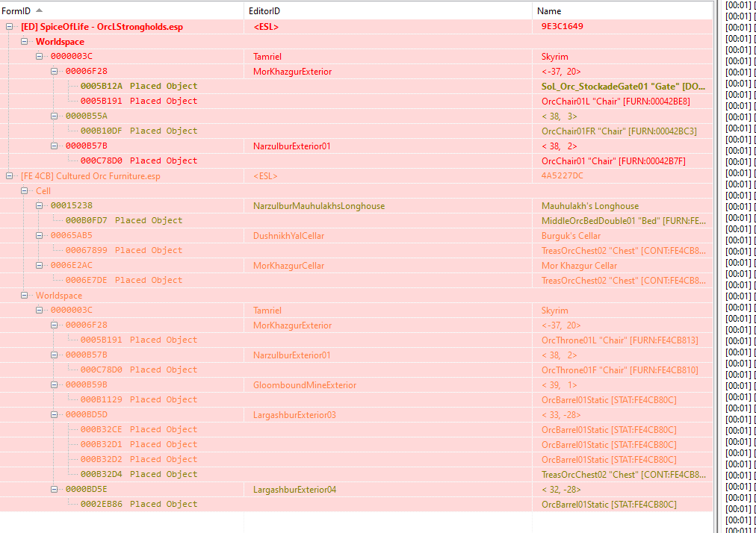The width and height of the screenshot is (756, 533).
Task: Collapse the 0006E2AC MorKhazgurCellar node
Action: point(39,266)
